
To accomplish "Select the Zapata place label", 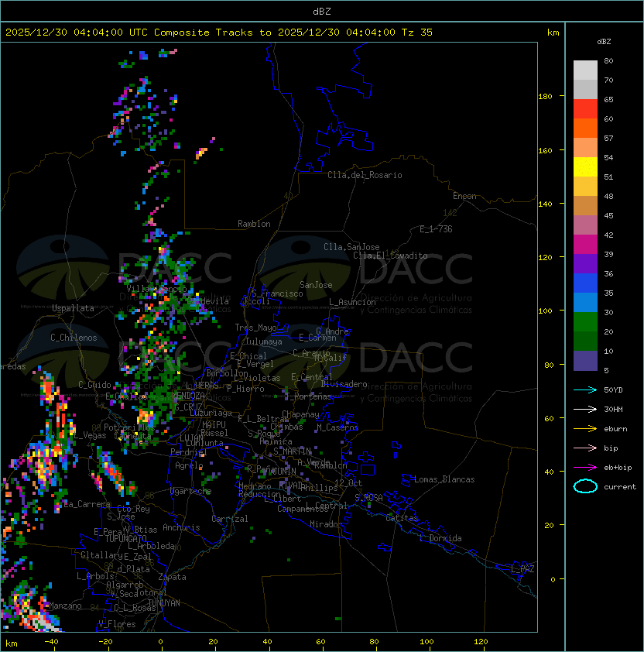I will click(x=172, y=577).
